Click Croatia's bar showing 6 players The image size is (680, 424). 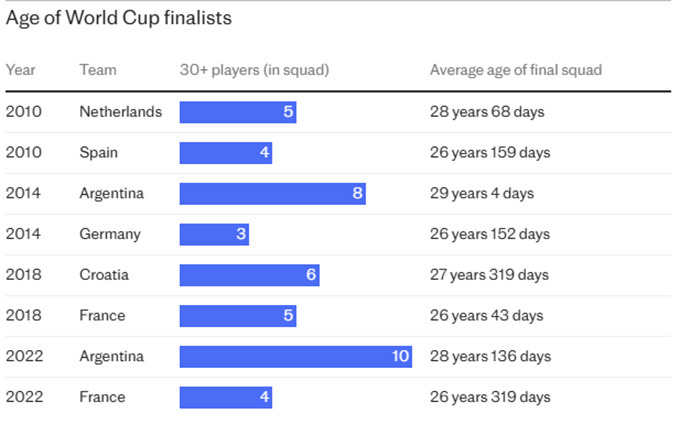coord(249,275)
